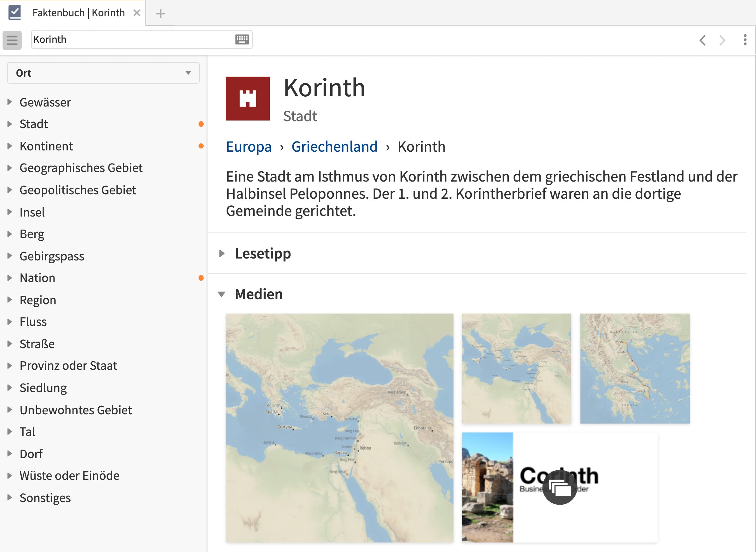
Task: Add a new tab with plus icon
Action: [160, 14]
